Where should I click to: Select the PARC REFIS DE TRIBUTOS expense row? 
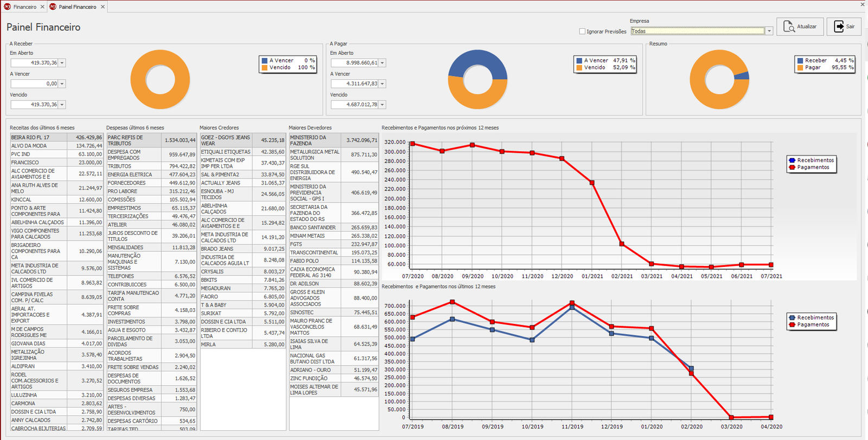click(x=151, y=141)
